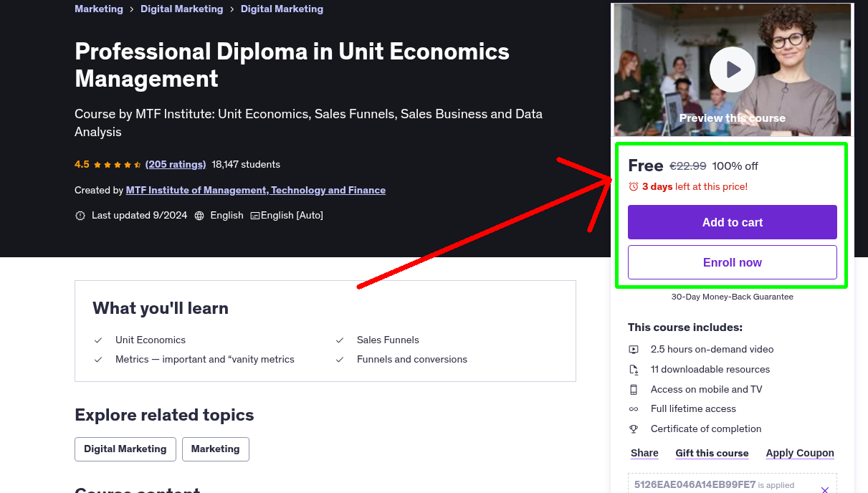Click the checkmark beside Funnels and conversions
Image resolution: width=868 pixels, height=493 pixels.
click(340, 360)
